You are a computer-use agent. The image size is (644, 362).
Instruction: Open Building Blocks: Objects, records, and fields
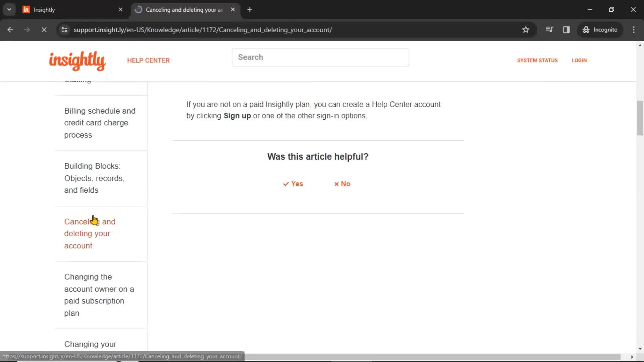(95, 178)
